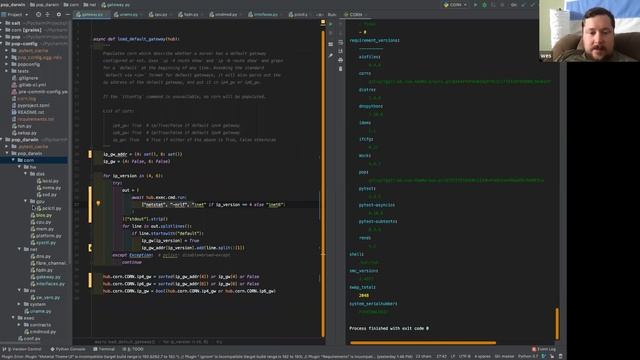Open Project panel settings gear
640x360 pixels.
[58, 14]
